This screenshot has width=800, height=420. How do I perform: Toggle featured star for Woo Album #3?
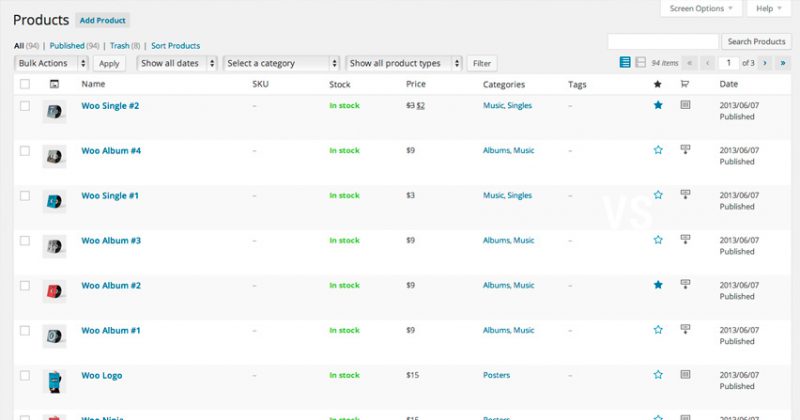tap(658, 240)
